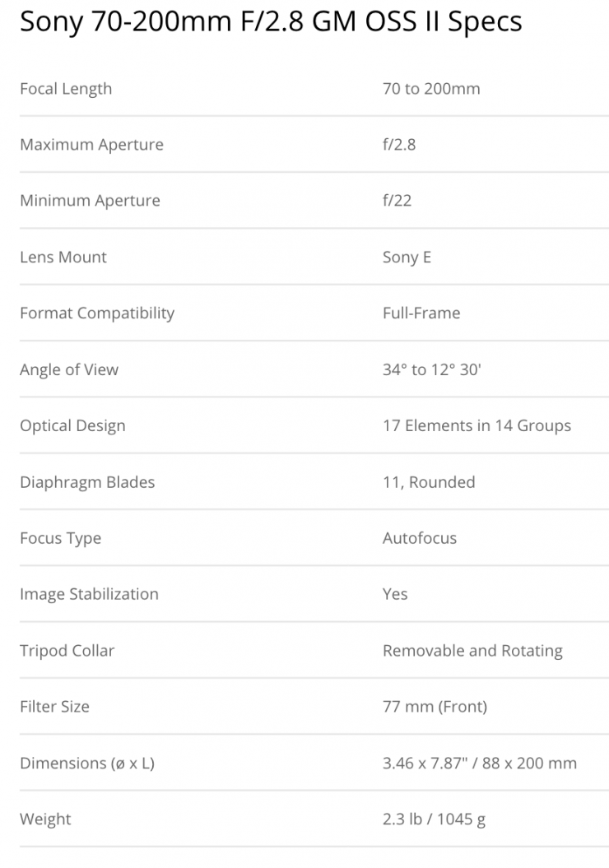The height and width of the screenshot is (868, 609).
Task: Click the Angle of View label
Action: [x=69, y=369]
